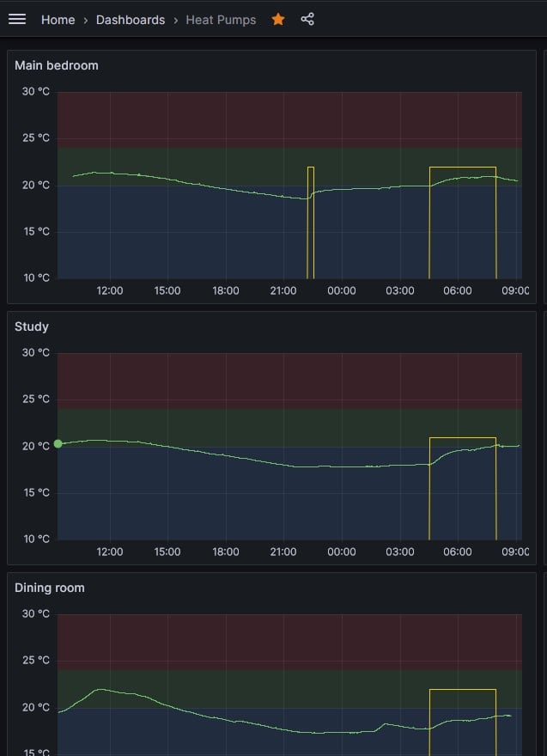The image size is (547, 756).
Task: Click yellow heating block in Study graph
Action: pos(463,489)
